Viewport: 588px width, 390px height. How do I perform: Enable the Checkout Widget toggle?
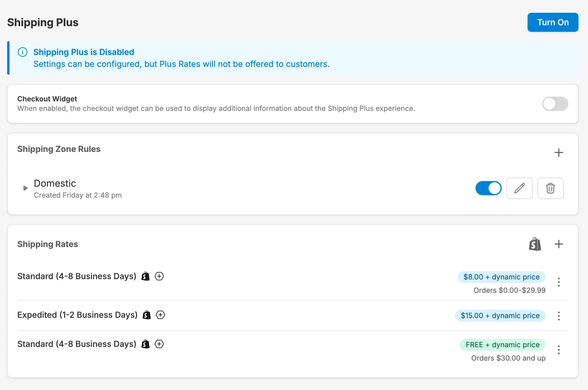click(555, 104)
